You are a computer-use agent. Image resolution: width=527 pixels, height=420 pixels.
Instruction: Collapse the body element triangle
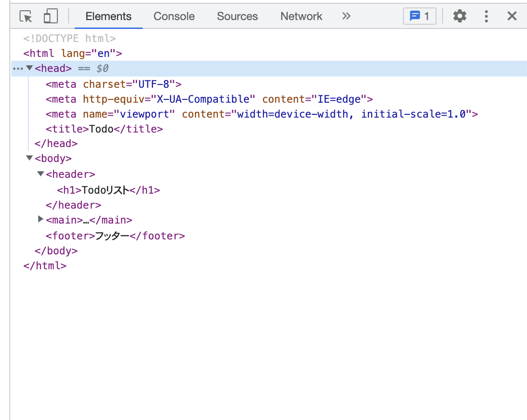pyautogui.click(x=29, y=158)
